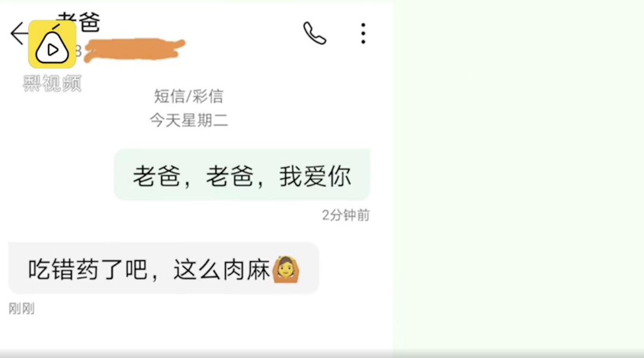The width and height of the screenshot is (644, 358).
Task: Click the 刚刚 timestamp under the reply
Action: 21,308
